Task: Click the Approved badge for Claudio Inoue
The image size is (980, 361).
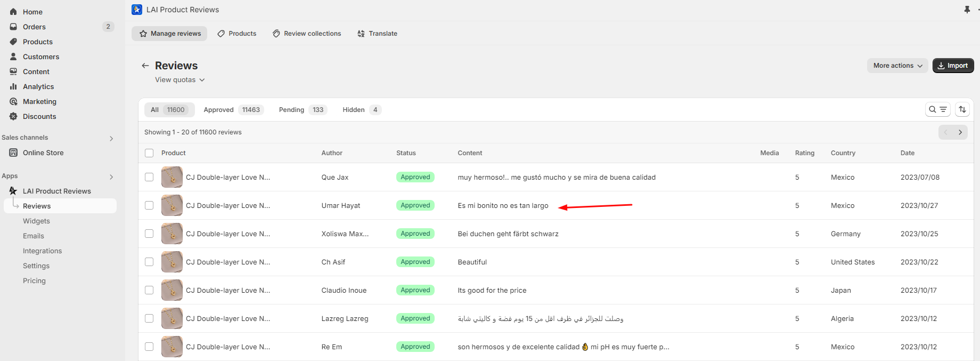Action: pyautogui.click(x=415, y=290)
